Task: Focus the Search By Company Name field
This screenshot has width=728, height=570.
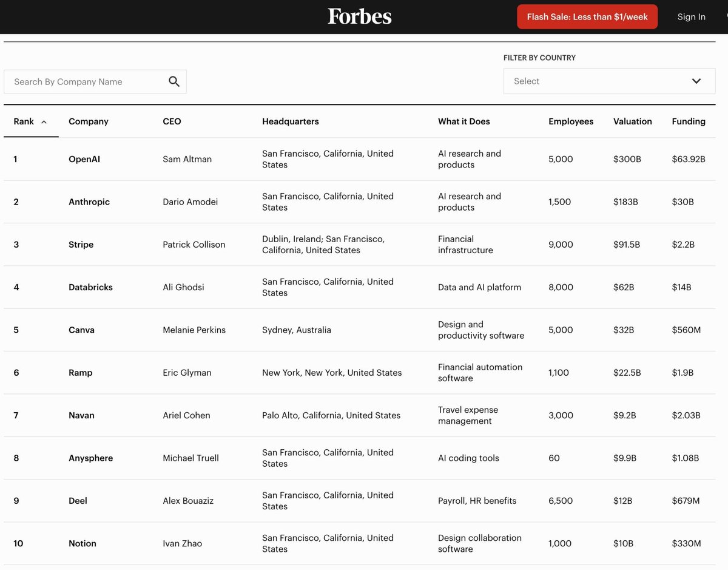Action: (95, 81)
